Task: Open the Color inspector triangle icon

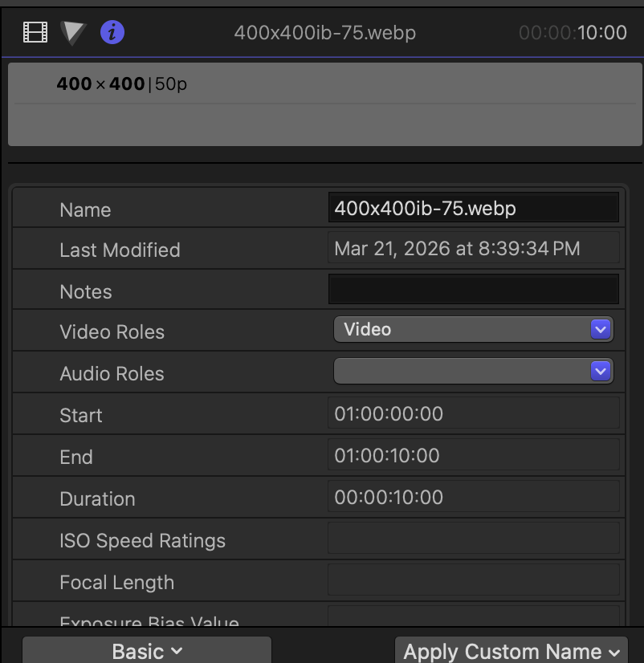Action: (73, 33)
